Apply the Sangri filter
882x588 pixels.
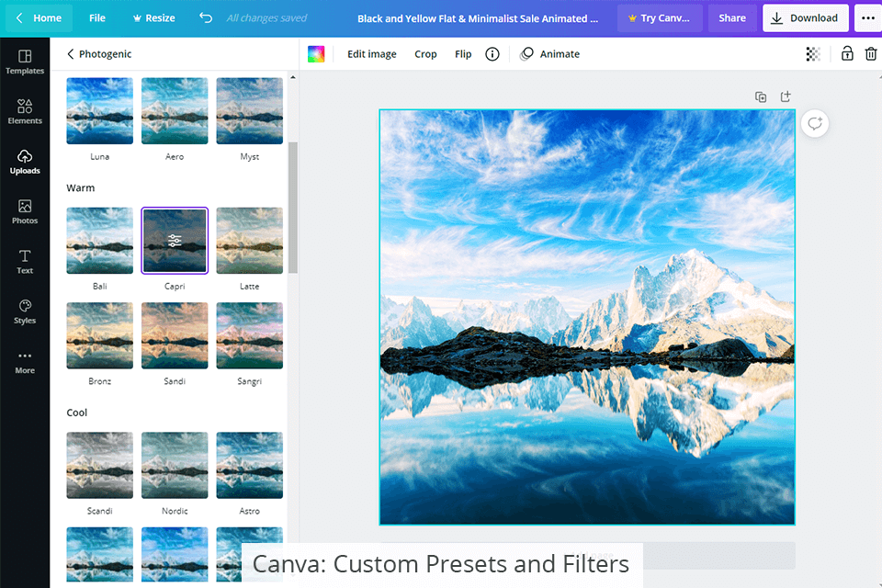point(249,335)
